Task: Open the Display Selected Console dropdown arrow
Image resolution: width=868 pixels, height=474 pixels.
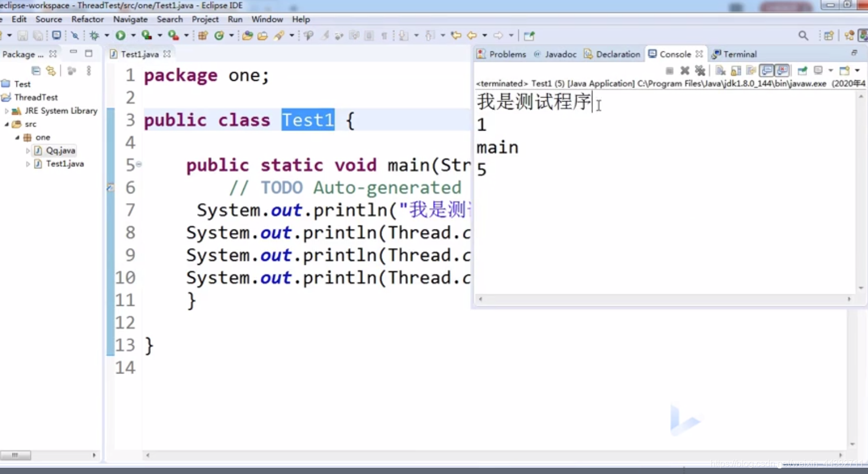Action: (x=830, y=71)
